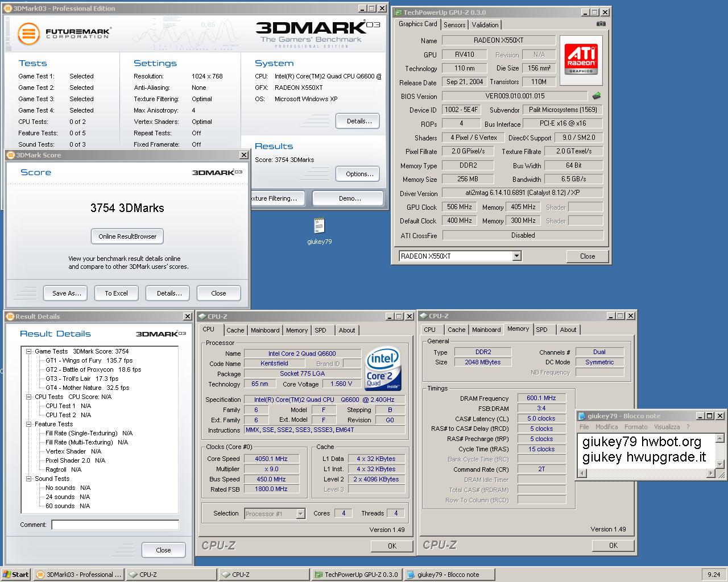
Task: Select the Pixel Shader 2.0 tree row
Action: pyautogui.click(x=75, y=460)
